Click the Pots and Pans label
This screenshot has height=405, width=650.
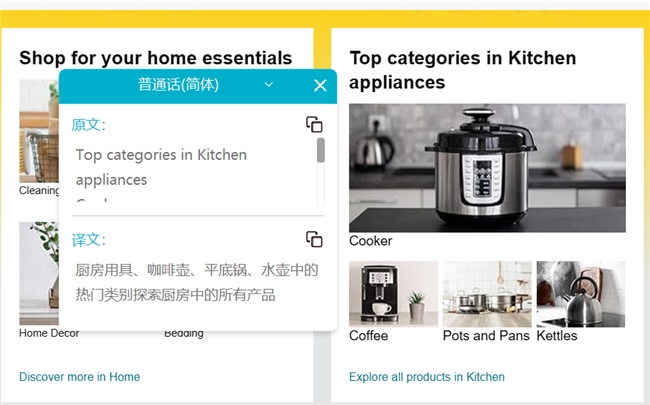486,335
